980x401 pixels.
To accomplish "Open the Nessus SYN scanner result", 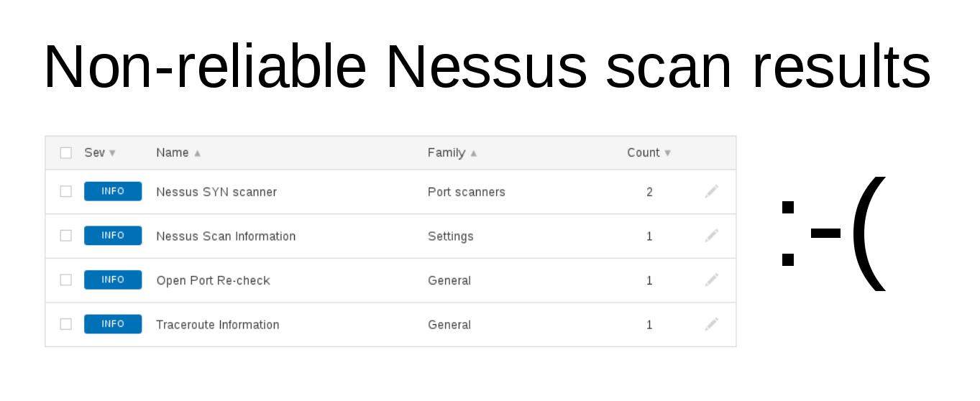I will tap(216, 192).
